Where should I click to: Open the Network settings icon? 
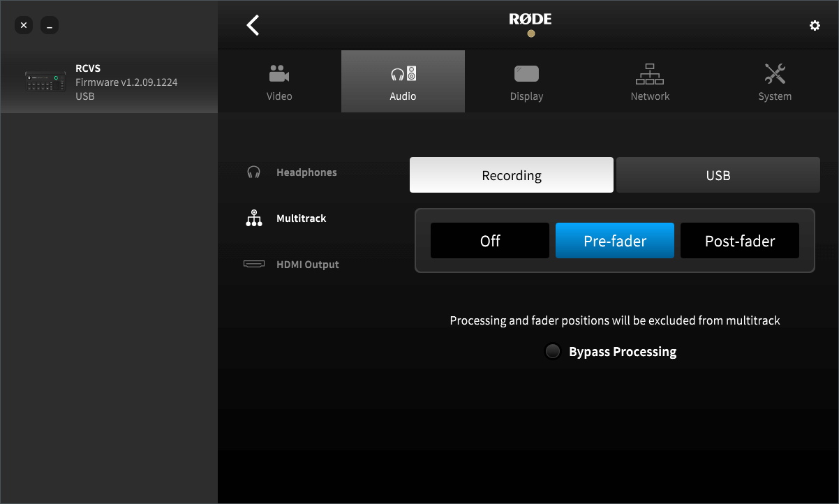650,73
